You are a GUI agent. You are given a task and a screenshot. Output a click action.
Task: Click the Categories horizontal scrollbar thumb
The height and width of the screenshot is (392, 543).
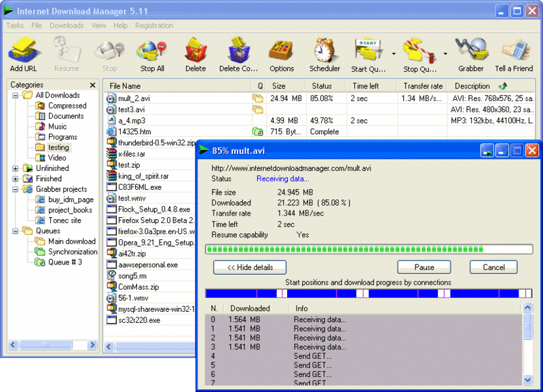pos(45,345)
